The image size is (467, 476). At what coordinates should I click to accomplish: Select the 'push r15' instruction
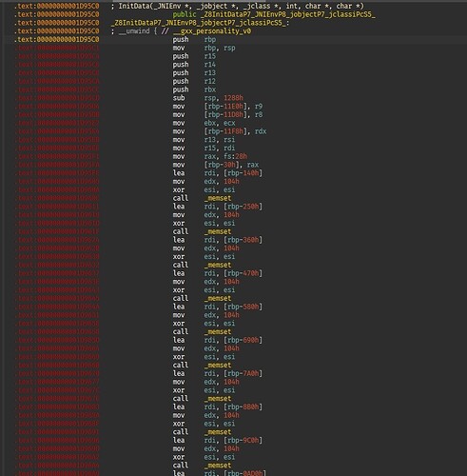coord(194,56)
